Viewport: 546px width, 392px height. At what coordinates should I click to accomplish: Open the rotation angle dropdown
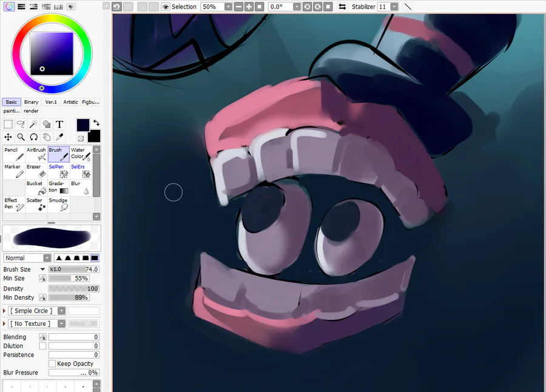tap(297, 7)
